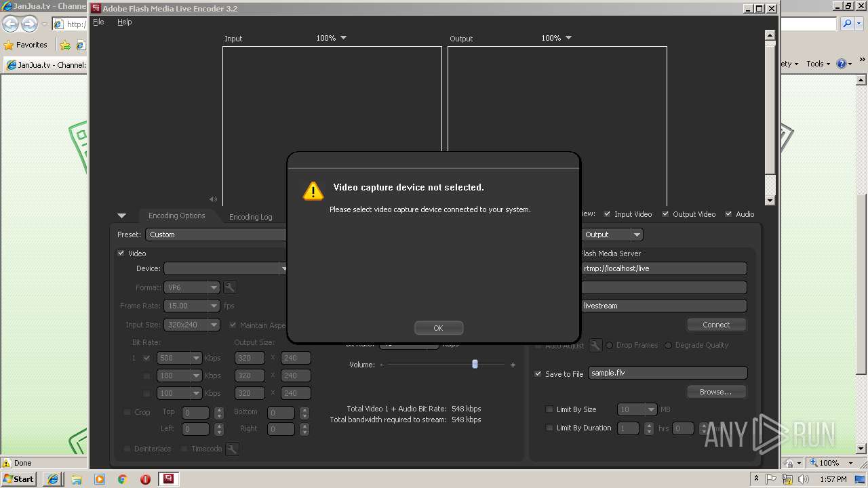Toggle the Video checkbox
This screenshot has width=868, height=488.
(x=121, y=253)
